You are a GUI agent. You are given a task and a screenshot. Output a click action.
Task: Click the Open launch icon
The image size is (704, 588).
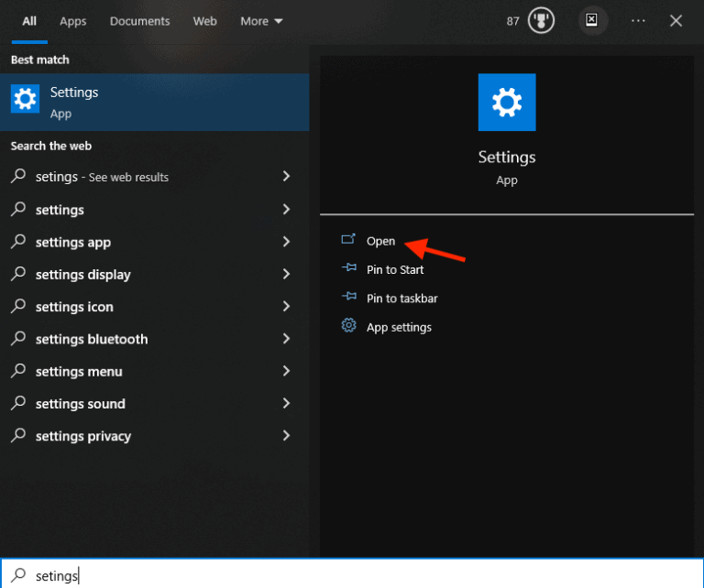tap(348, 240)
